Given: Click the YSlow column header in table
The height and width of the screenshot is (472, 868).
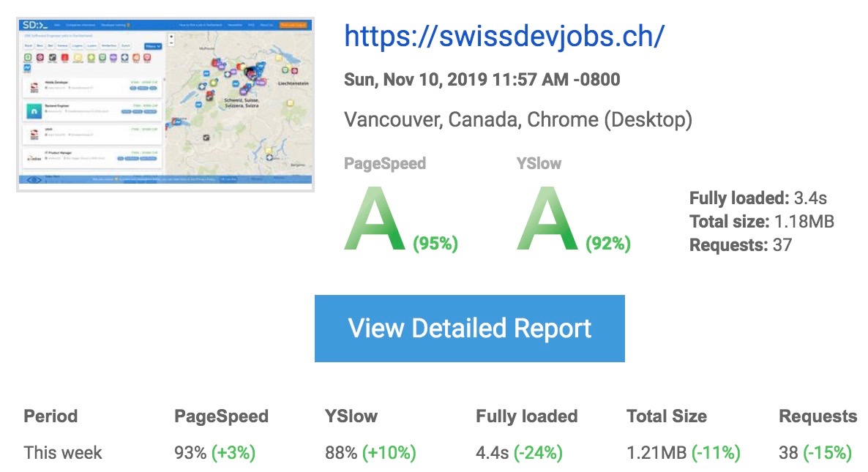Looking at the screenshot, I should coord(351,416).
